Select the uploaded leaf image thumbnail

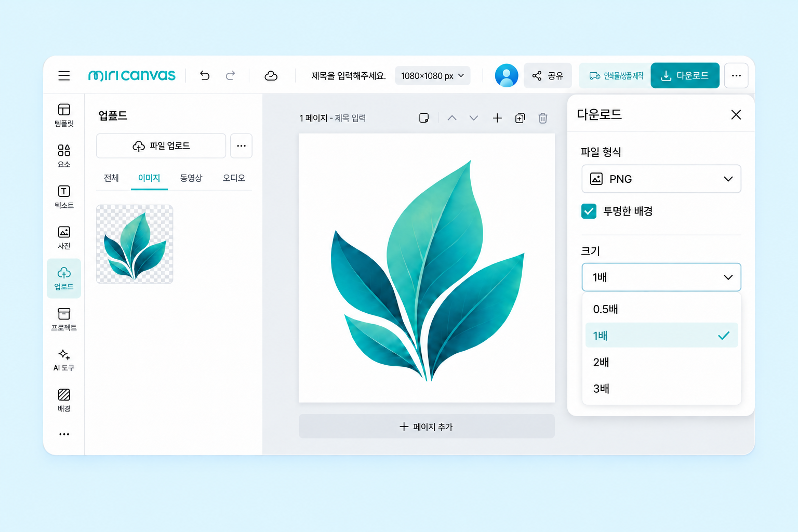click(135, 244)
